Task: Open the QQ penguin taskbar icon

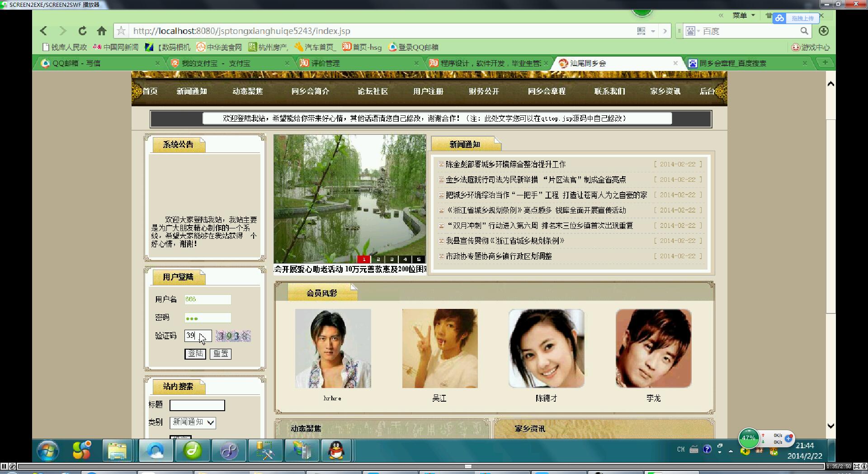Action: coord(336,450)
